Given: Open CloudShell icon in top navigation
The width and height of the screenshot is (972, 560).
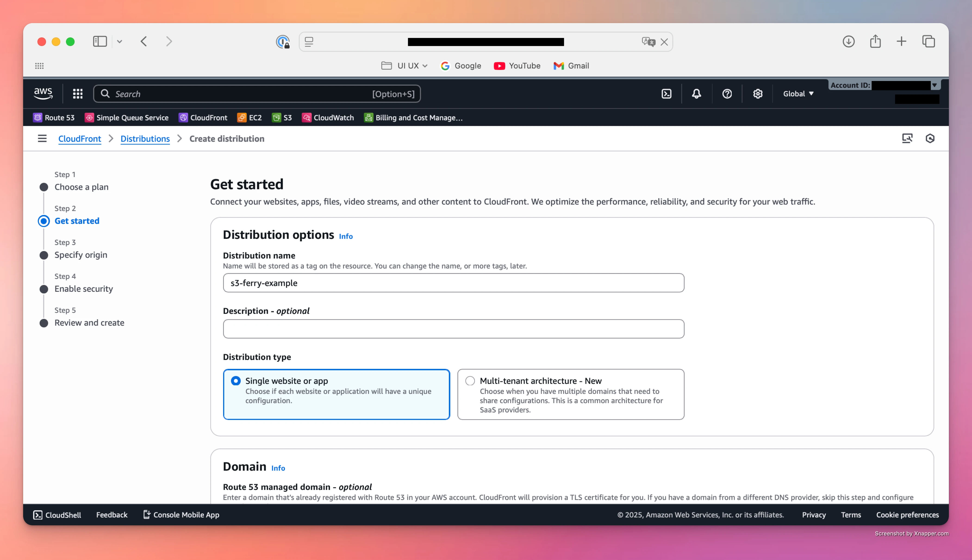Looking at the screenshot, I should [666, 94].
